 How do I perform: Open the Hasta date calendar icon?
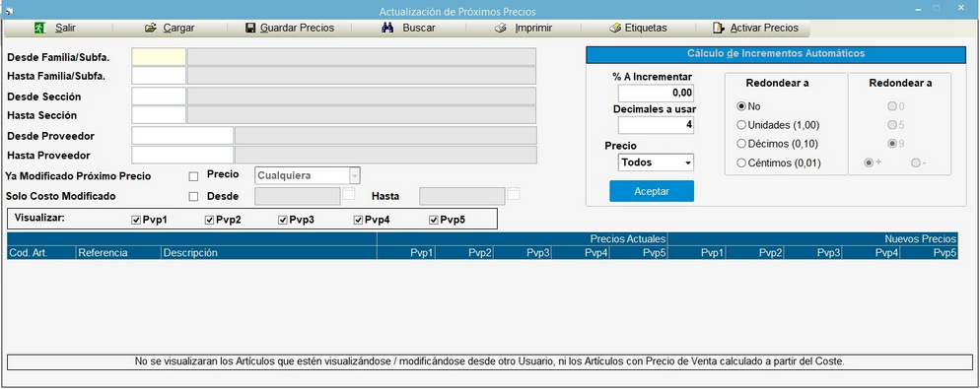(514, 194)
